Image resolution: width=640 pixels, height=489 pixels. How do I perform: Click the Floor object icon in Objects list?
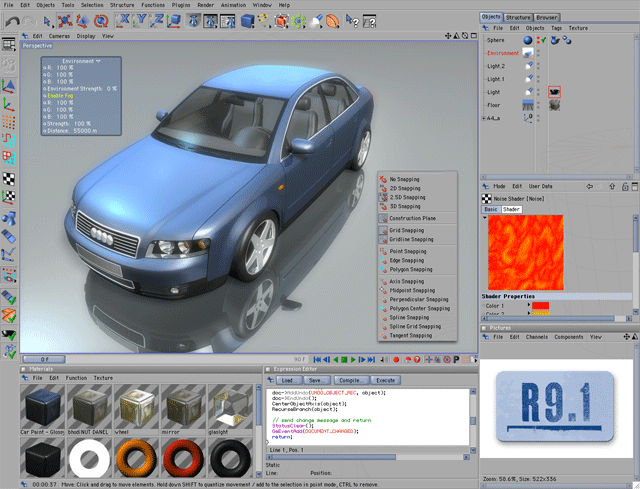tap(528, 104)
